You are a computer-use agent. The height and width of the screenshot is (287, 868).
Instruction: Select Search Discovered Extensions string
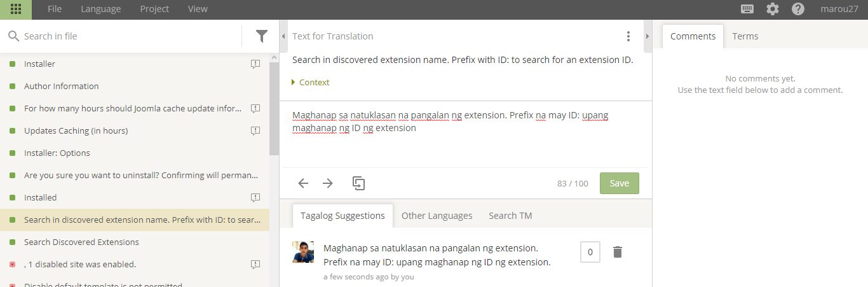[x=135, y=242]
